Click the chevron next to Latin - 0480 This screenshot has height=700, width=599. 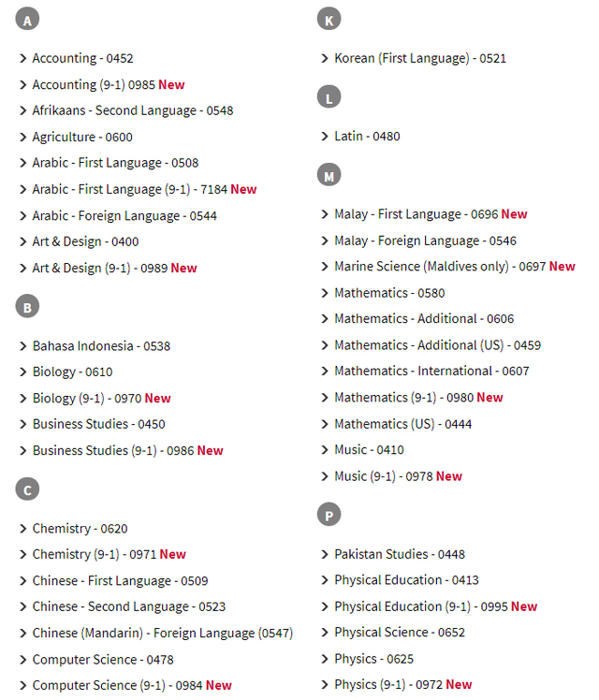pyautogui.click(x=325, y=136)
